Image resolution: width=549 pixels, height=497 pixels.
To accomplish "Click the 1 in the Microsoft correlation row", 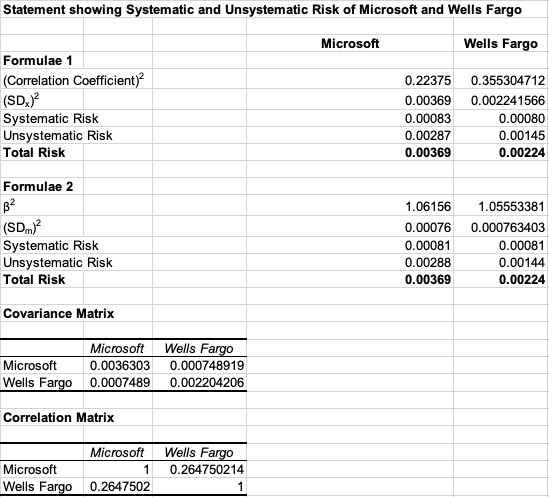I will point(146,470).
